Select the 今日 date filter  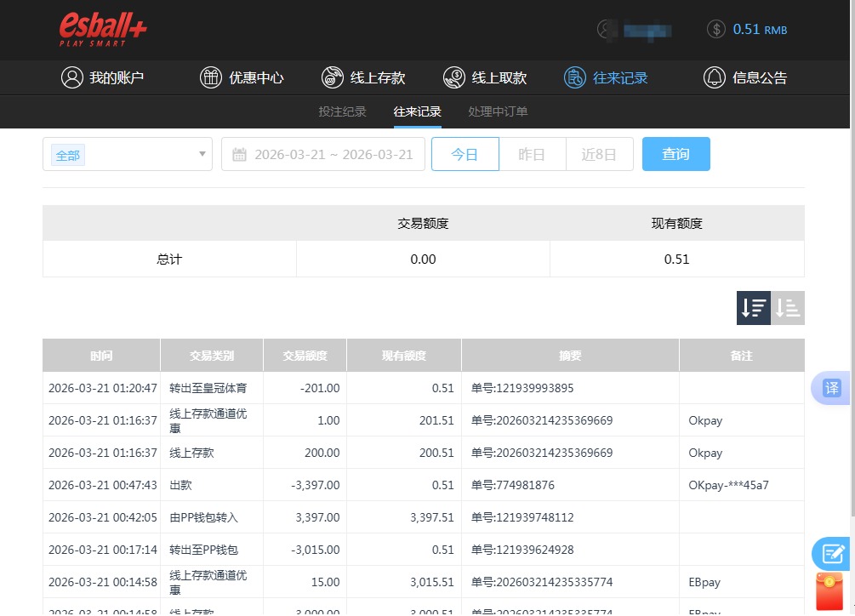tap(465, 154)
